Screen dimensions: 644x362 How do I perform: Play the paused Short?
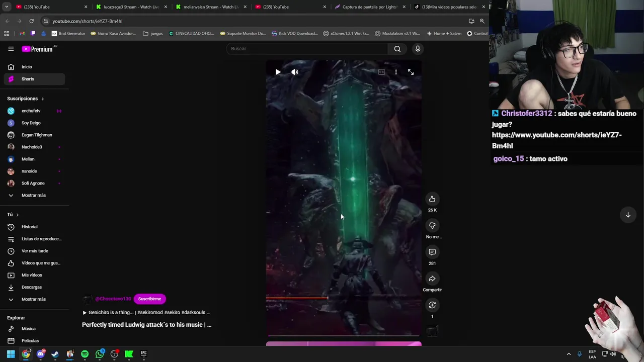click(278, 72)
